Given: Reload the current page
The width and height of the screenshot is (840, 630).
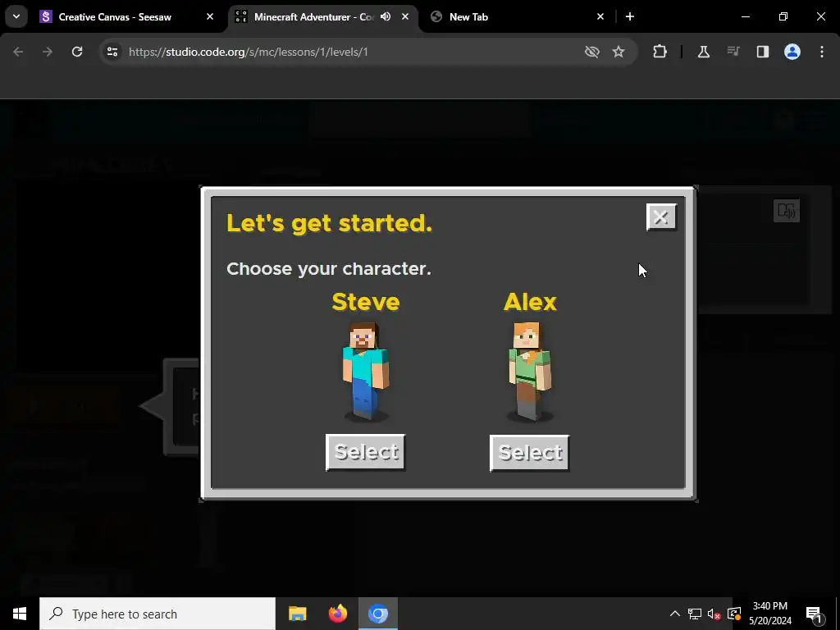Looking at the screenshot, I should pos(77,52).
